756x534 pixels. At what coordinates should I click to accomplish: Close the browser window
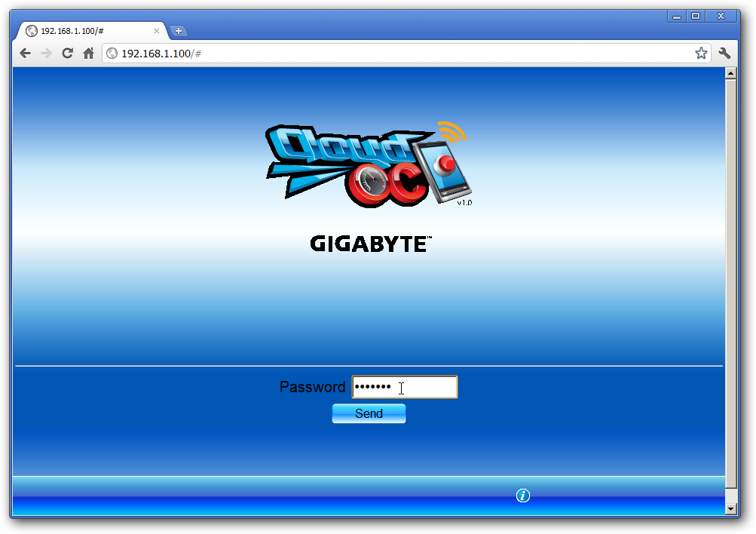[721, 17]
